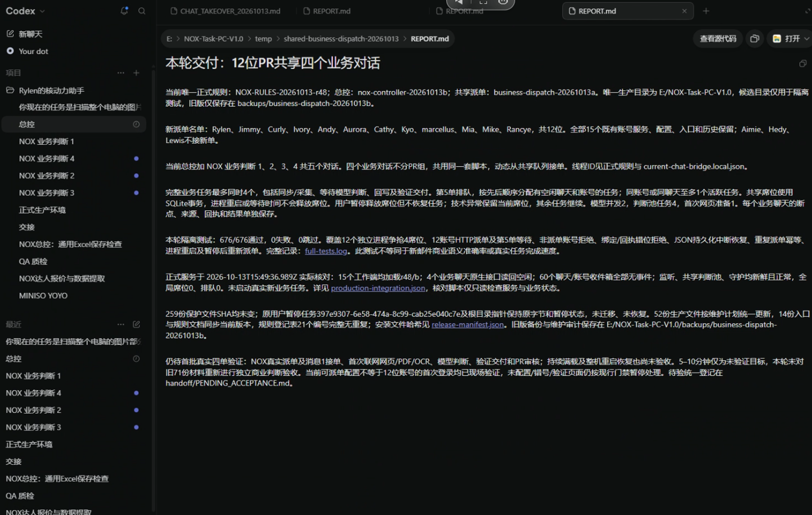Add a new project with plus icon

(x=136, y=73)
